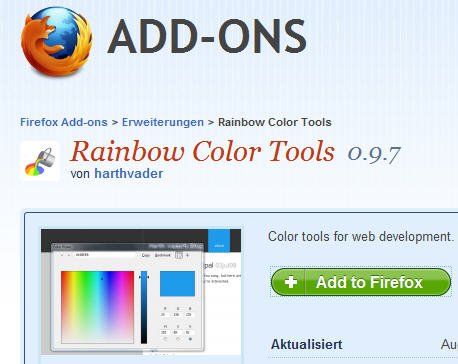
Task: Go to the Erweiterungen breadcrumb link
Action: point(163,122)
